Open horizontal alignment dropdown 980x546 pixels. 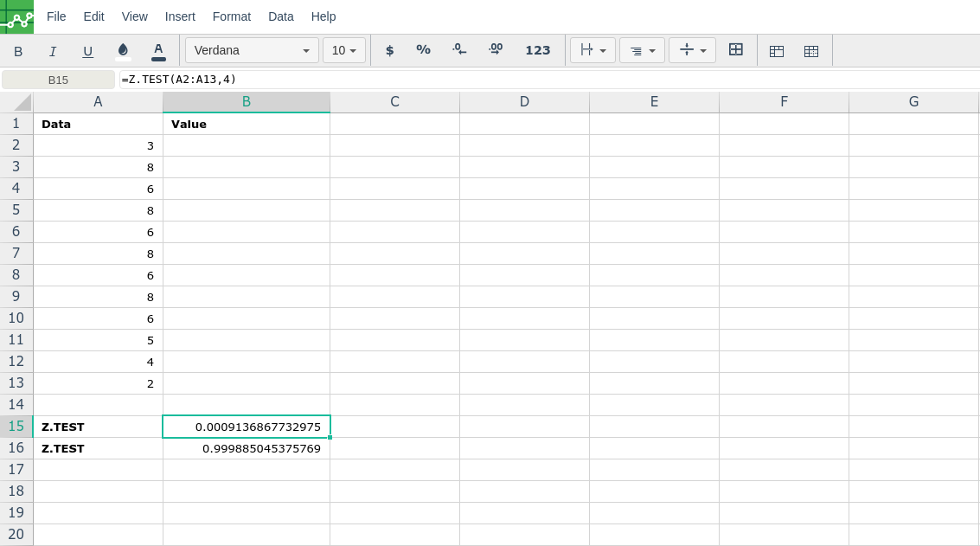(x=642, y=50)
